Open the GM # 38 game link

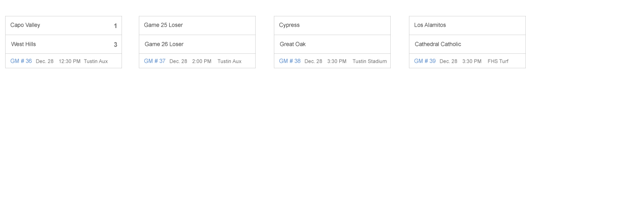290,61
